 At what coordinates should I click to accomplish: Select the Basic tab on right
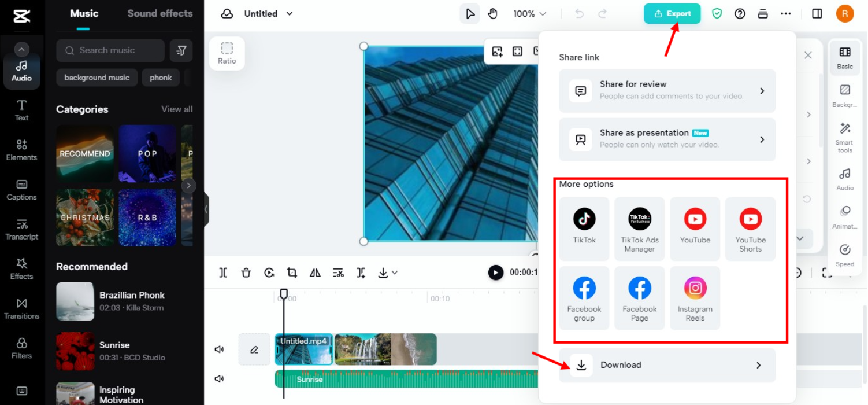[x=845, y=58]
